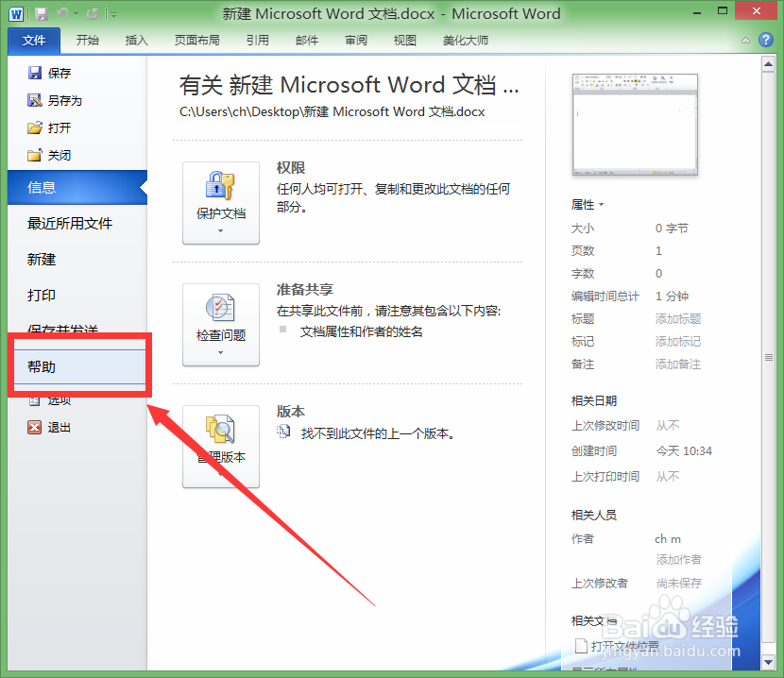Click 添加标记 field
This screenshot has height=678, width=784.
pyautogui.click(x=678, y=342)
